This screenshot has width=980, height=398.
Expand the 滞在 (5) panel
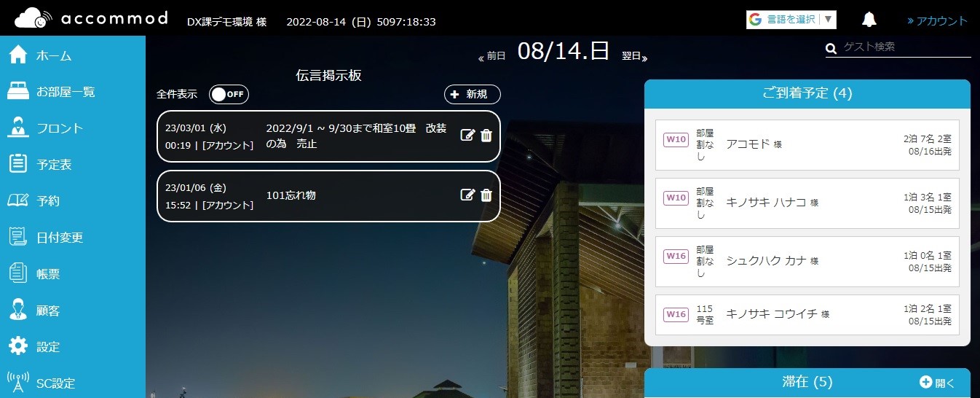point(936,382)
